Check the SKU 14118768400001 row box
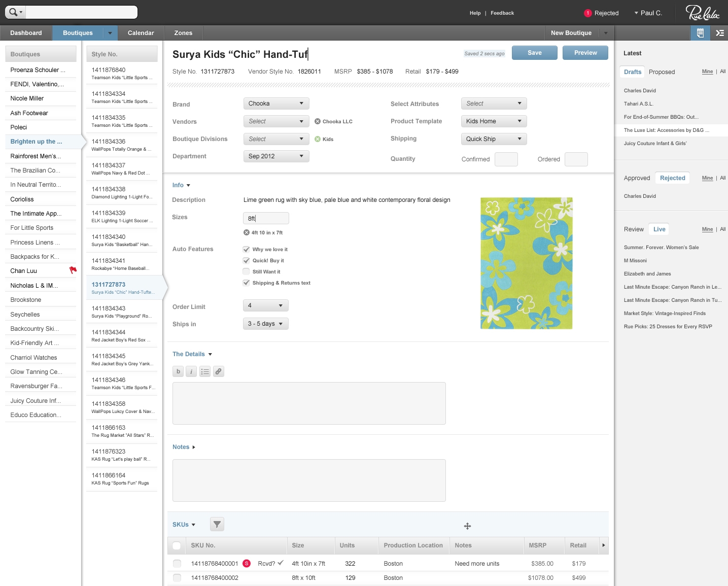Viewport: 728px width, 586px height. coord(177,563)
